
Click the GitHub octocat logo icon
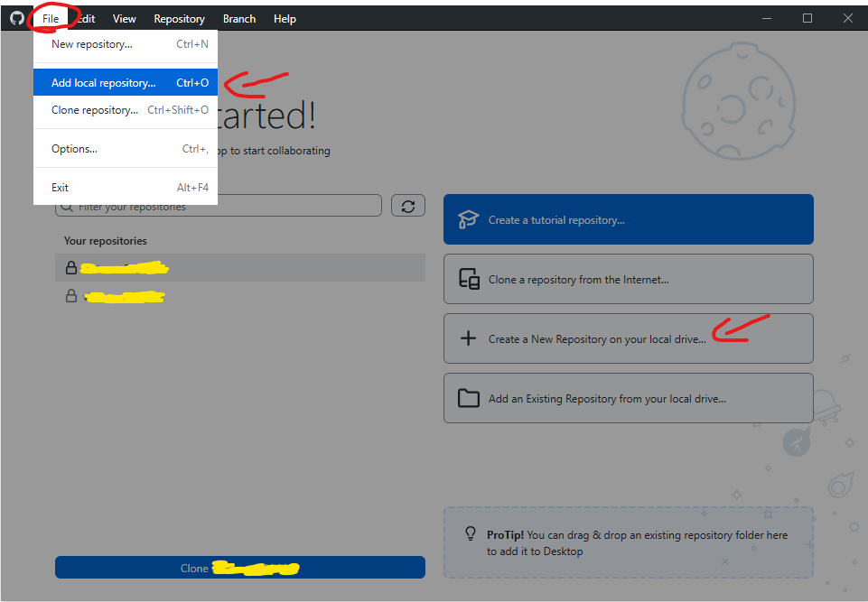tap(17, 18)
